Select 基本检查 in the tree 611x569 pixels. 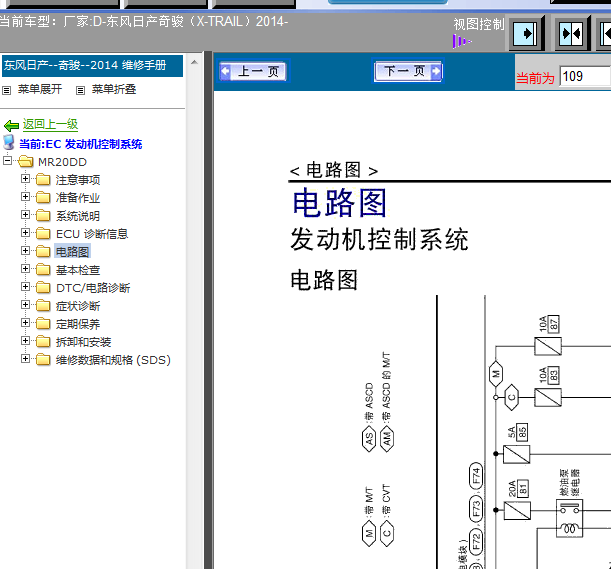click(78, 270)
